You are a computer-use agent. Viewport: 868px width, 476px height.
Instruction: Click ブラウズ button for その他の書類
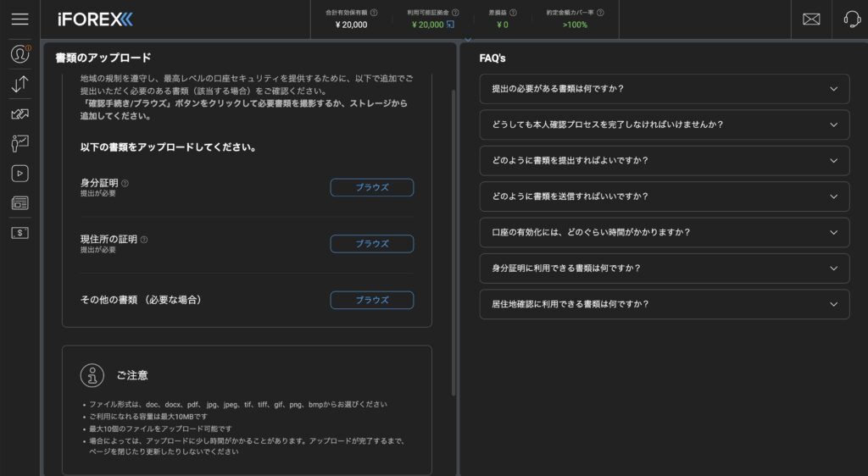click(x=372, y=300)
